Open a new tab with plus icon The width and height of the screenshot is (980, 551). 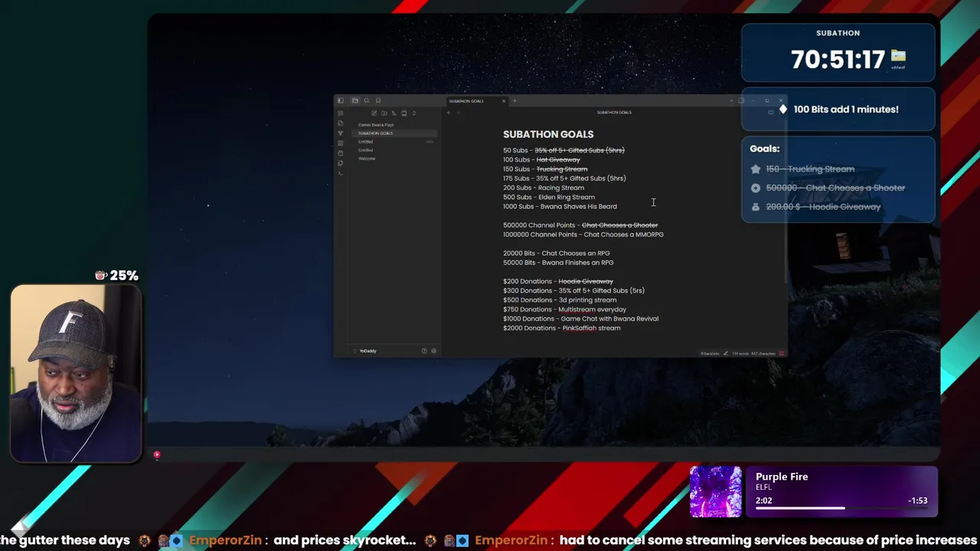514,101
